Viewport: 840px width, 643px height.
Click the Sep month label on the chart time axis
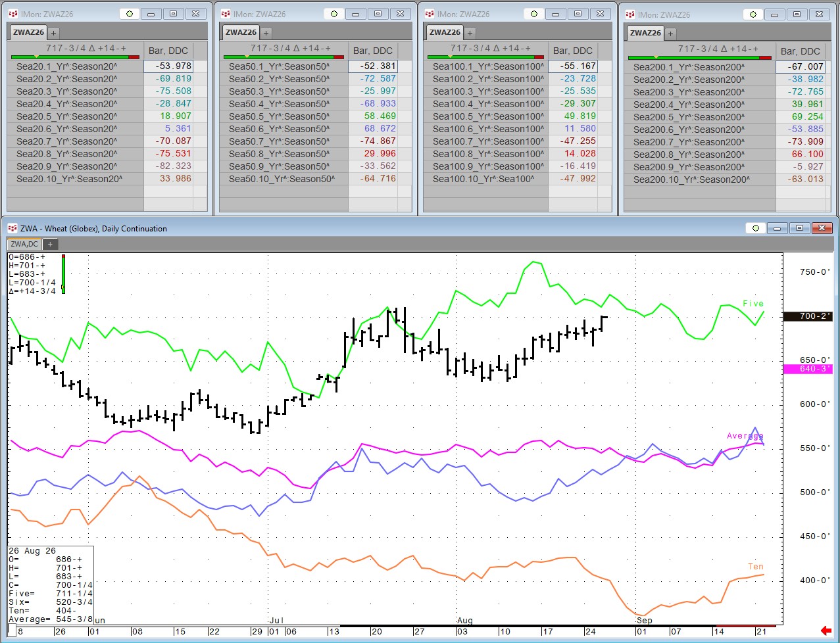coord(644,620)
